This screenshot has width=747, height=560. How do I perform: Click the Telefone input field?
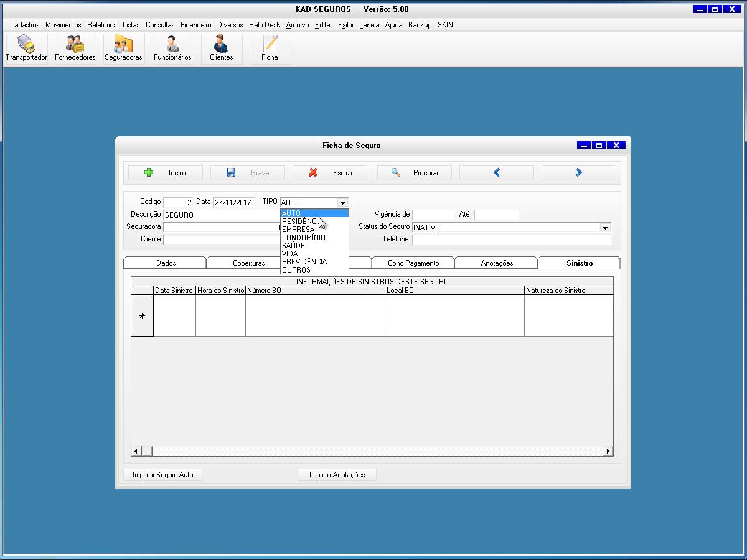pyautogui.click(x=511, y=240)
